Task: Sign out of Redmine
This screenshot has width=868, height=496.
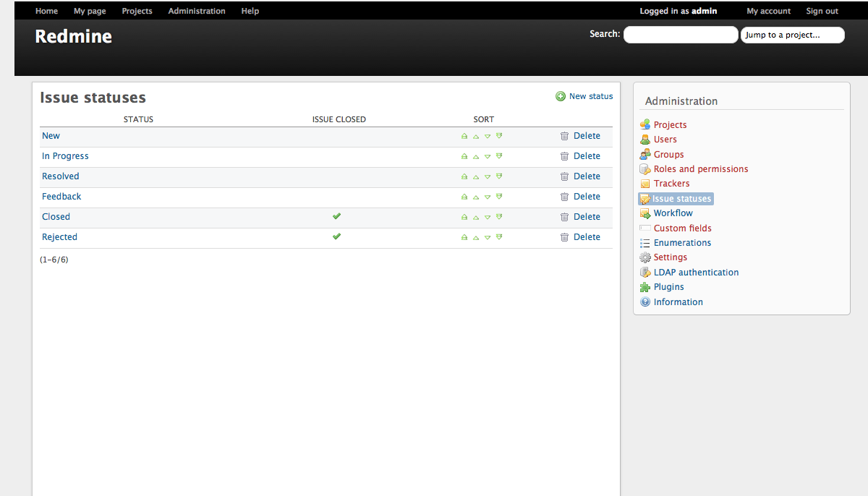Action: pos(822,11)
